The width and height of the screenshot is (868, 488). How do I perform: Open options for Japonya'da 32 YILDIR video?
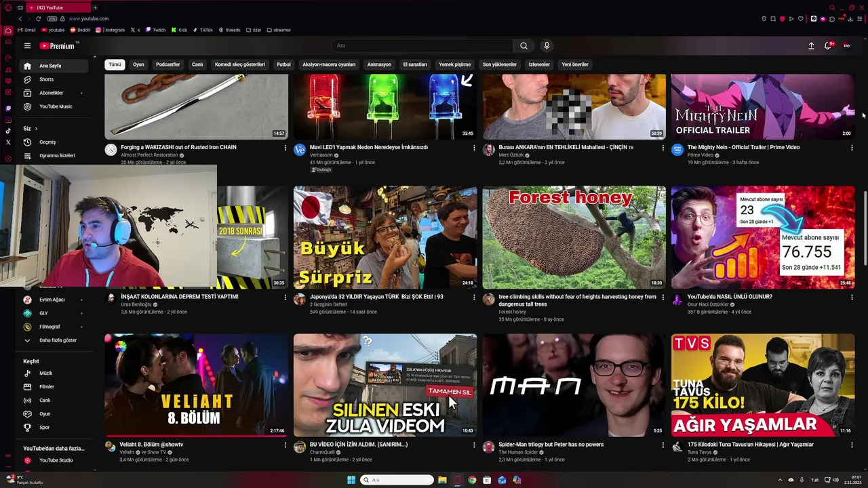point(474,298)
